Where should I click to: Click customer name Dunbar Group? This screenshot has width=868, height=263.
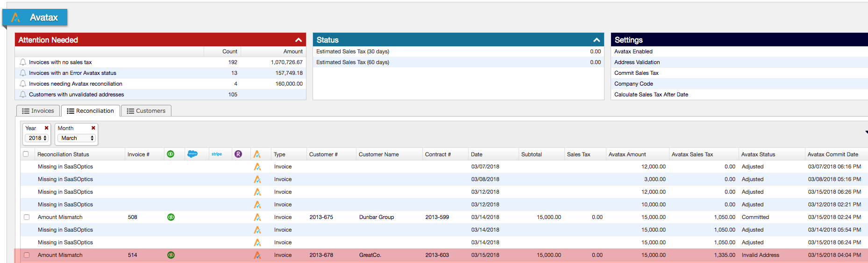tap(377, 217)
